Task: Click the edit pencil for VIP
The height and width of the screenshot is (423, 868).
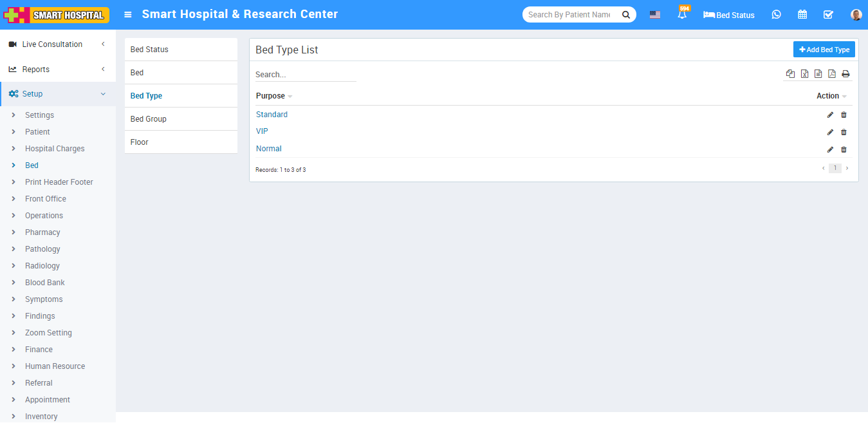Action: tap(830, 132)
